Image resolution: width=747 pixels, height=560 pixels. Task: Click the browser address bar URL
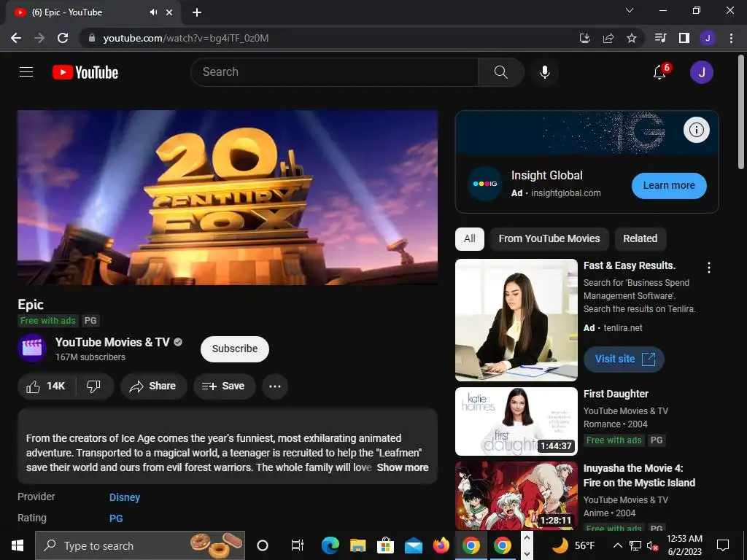pyautogui.click(x=186, y=38)
